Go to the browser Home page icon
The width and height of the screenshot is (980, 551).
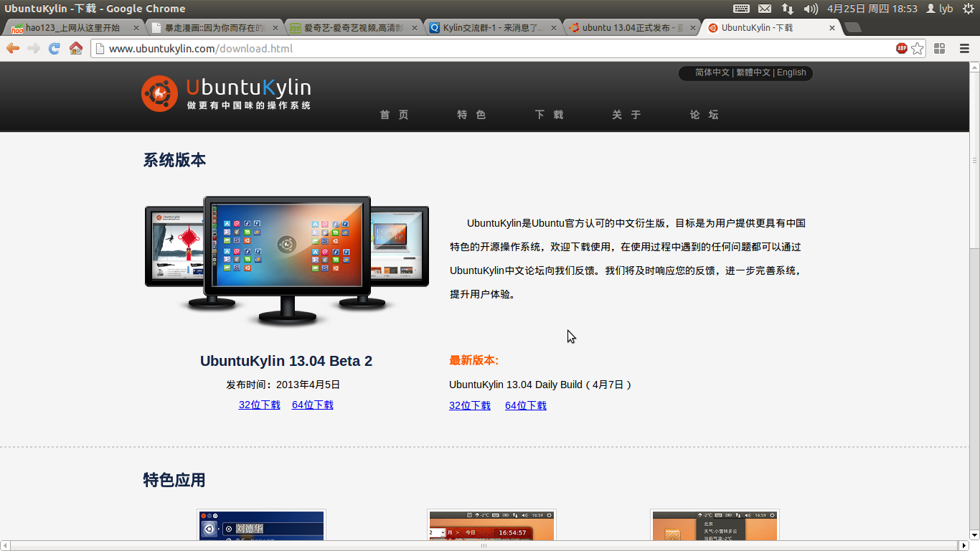(x=75, y=48)
